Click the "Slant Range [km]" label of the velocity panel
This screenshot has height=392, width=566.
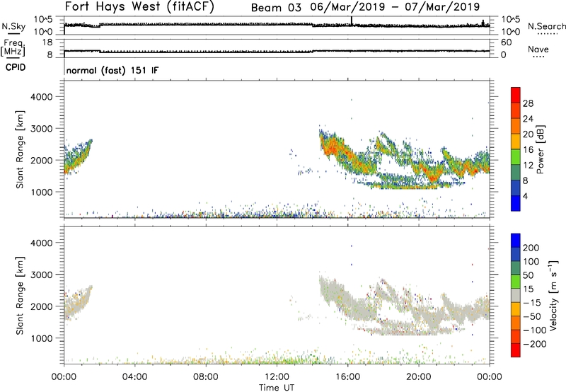(20, 296)
